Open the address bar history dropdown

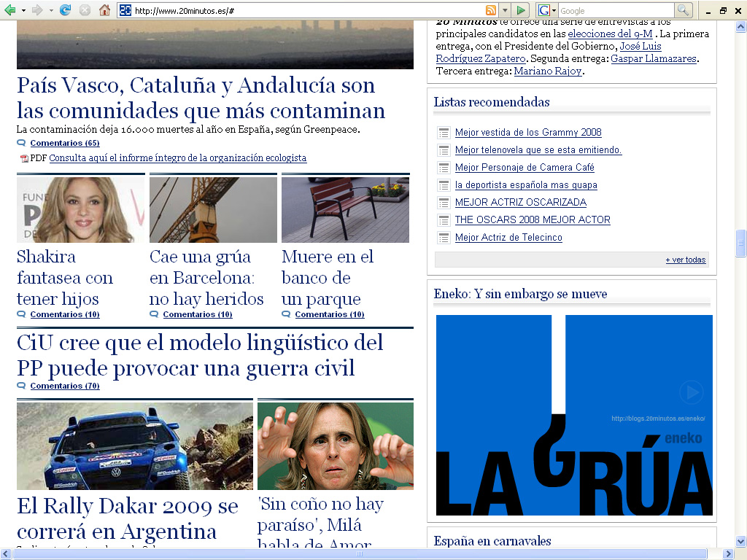(x=504, y=10)
